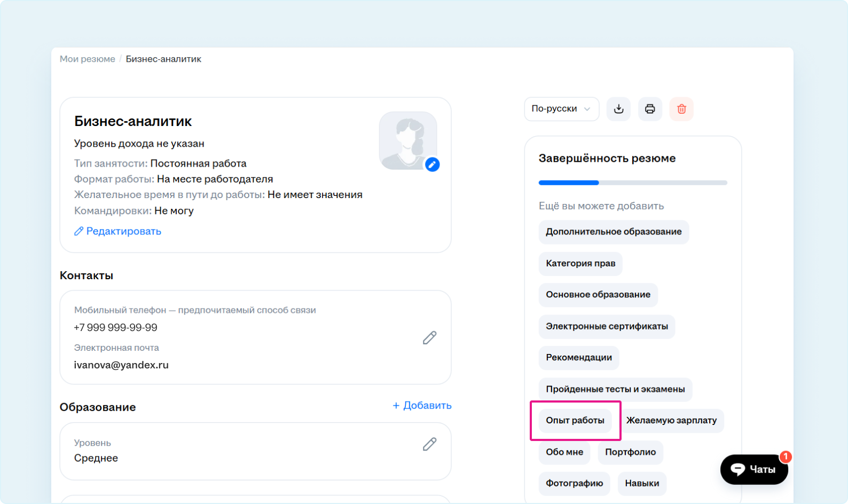Add Опыт работы to resume

(575, 420)
